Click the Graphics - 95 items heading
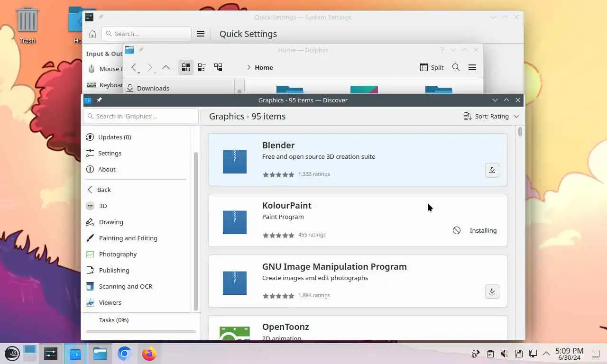This screenshot has height=364, width=607. click(247, 116)
